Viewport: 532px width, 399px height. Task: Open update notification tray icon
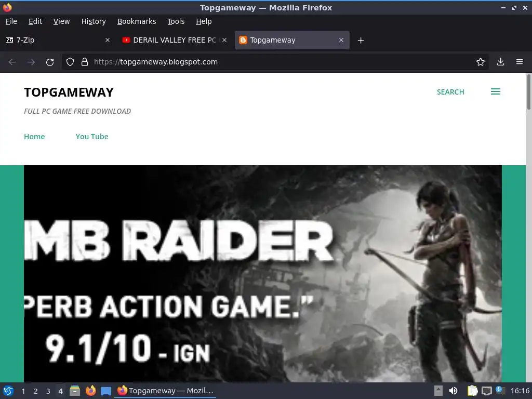coord(500,390)
